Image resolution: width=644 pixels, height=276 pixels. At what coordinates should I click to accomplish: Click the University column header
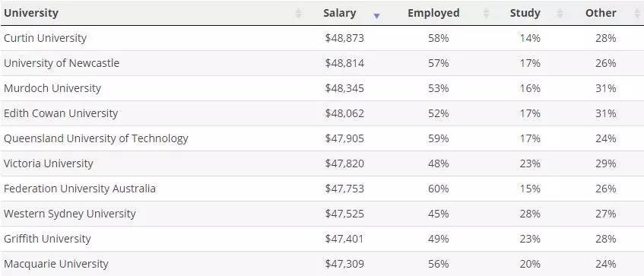[31, 13]
